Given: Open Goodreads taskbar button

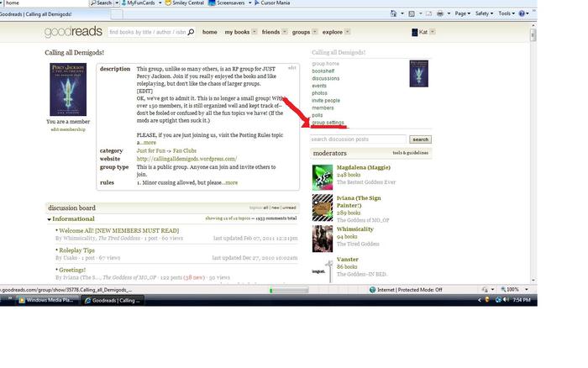Looking at the screenshot, I should pos(113,300).
